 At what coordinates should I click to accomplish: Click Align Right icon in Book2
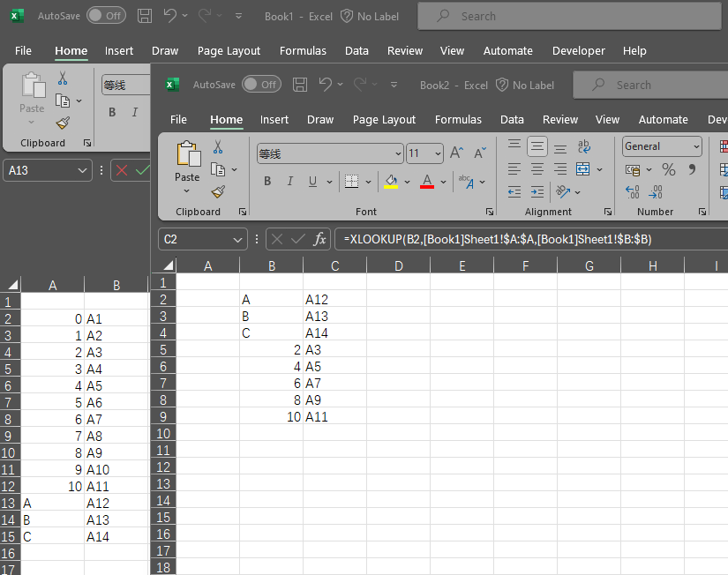point(560,169)
